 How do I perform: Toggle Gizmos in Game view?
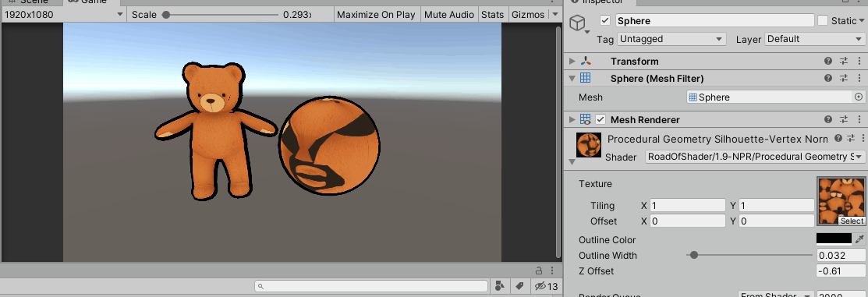click(x=528, y=14)
